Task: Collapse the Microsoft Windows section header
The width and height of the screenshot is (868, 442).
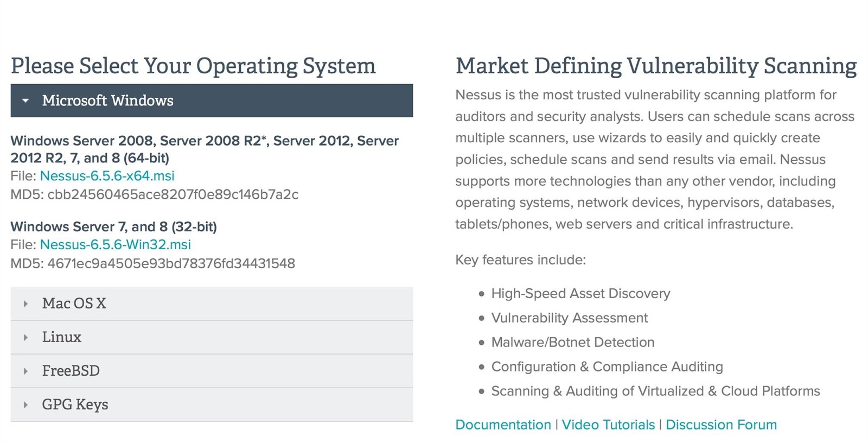Action: 212,100
